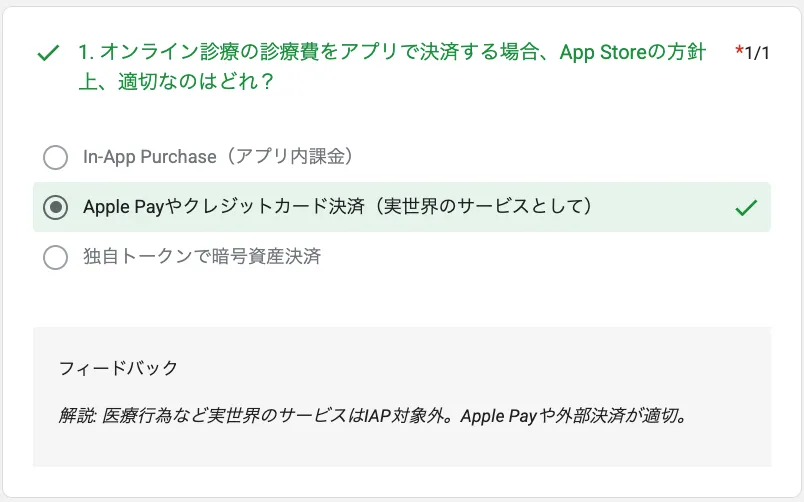The width and height of the screenshot is (804, 502).
Task: Click the red required asterisk
Action: coord(739,50)
